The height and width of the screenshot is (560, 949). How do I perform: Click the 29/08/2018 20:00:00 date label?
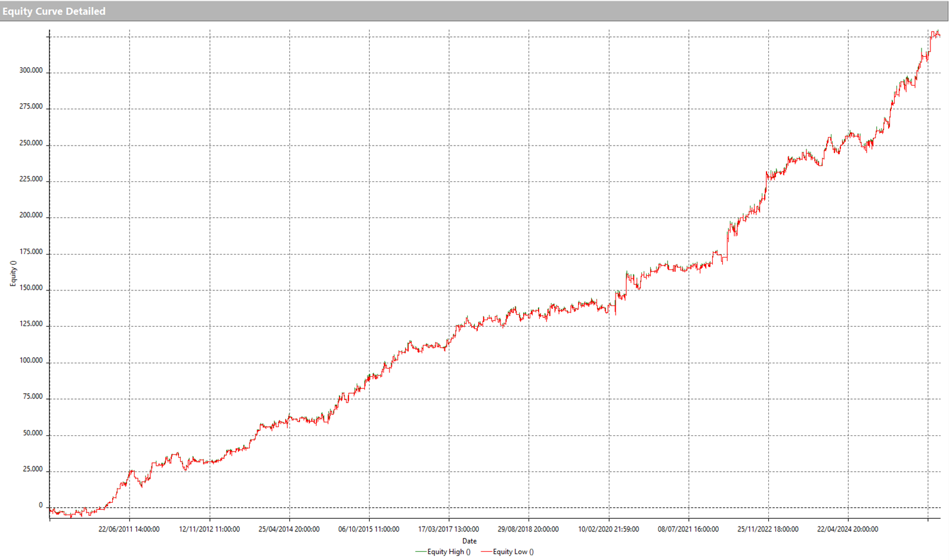tap(528, 529)
